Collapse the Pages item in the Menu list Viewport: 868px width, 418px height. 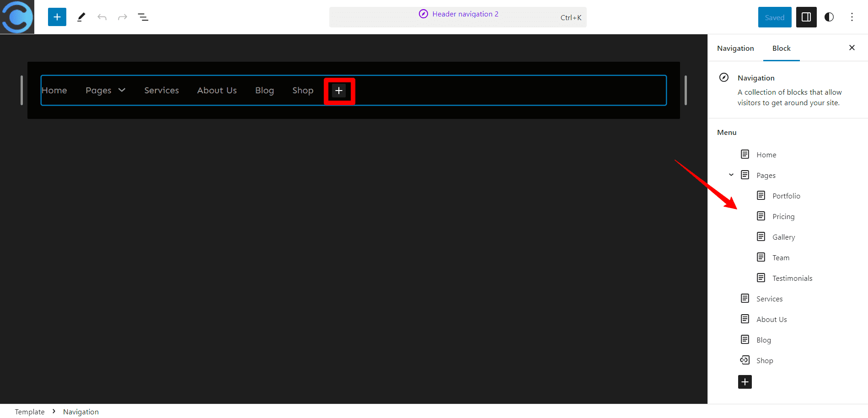point(730,175)
